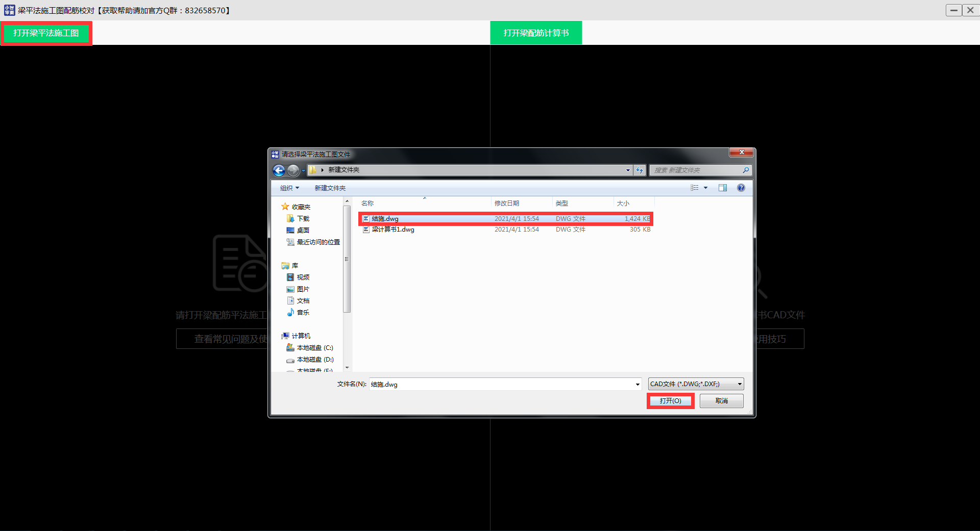The width and height of the screenshot is (980, 531).
Task: Click 打开梁配筋计算书 green button
Action: click(x=536, y=33)
